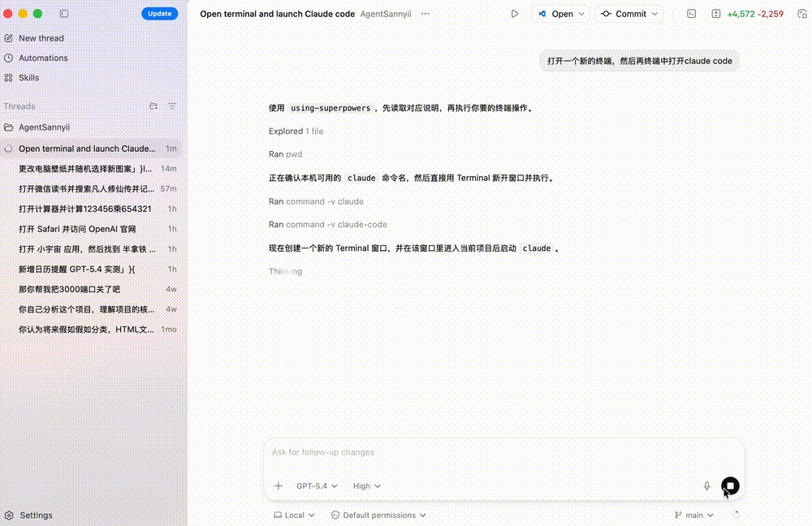Open the Commit menu
Viewport: 812px width, 526px height.
[x=628, y=14]
